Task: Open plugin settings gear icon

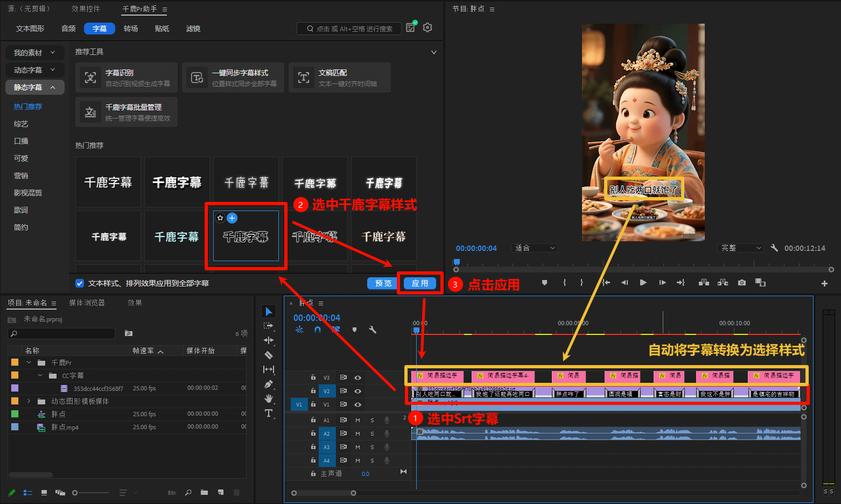Action: 427,28
